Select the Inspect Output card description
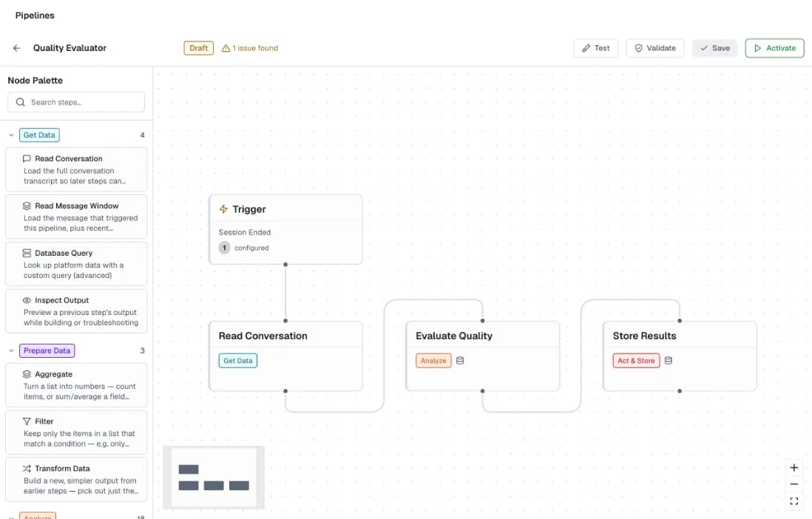The width and height of the screenshot is (812, 519). [81, 317]
